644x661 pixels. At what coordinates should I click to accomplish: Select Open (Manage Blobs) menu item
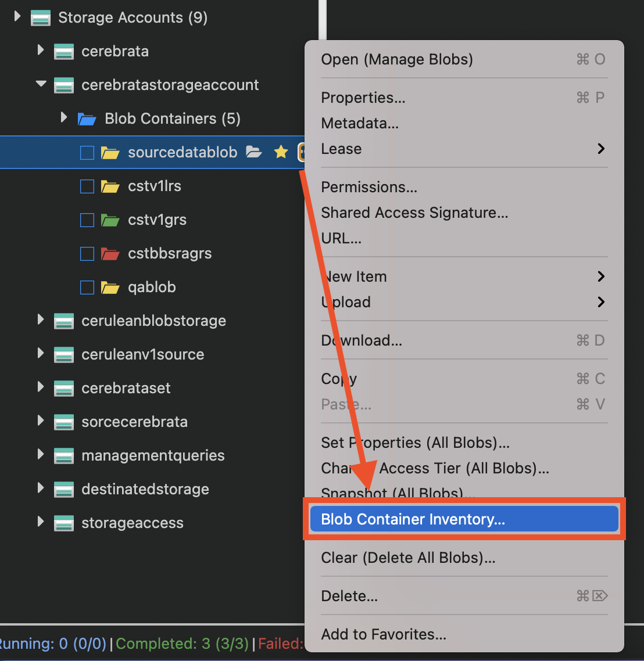[x=397, y=59]
